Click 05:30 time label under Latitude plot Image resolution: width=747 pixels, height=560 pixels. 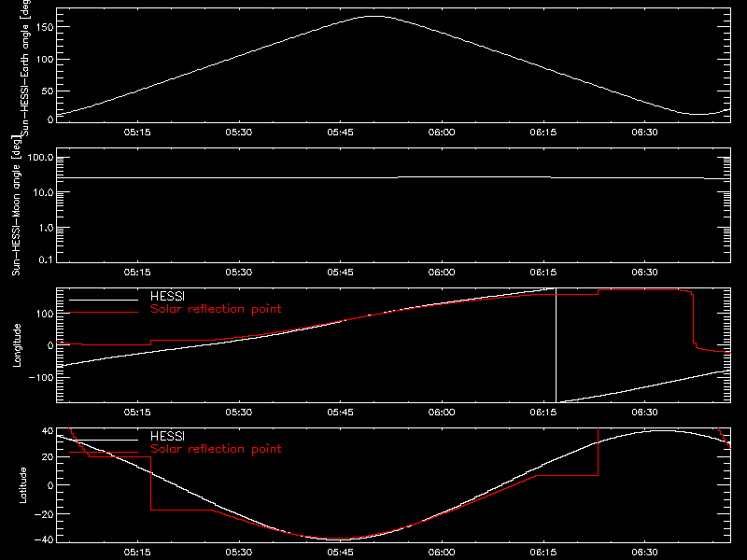pyautogui.click(x=239, y=553)
